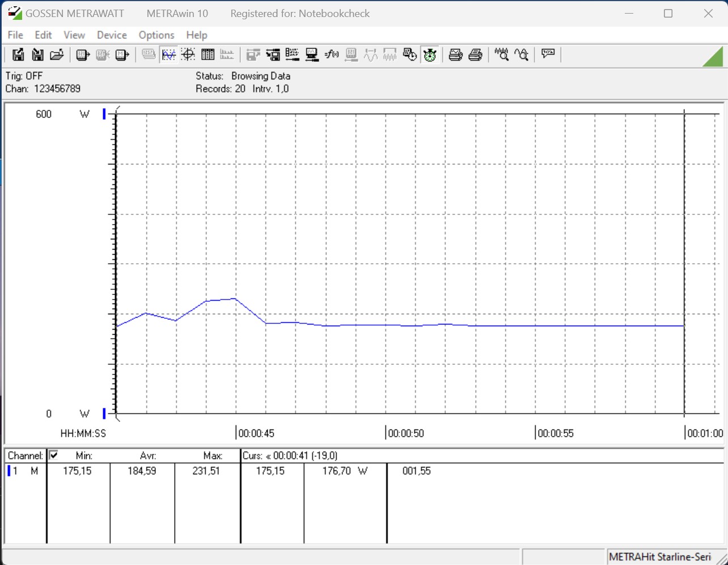728x565 pixels.
Task: Open the f(x) math function tool
Action: [x=331, y=55]
